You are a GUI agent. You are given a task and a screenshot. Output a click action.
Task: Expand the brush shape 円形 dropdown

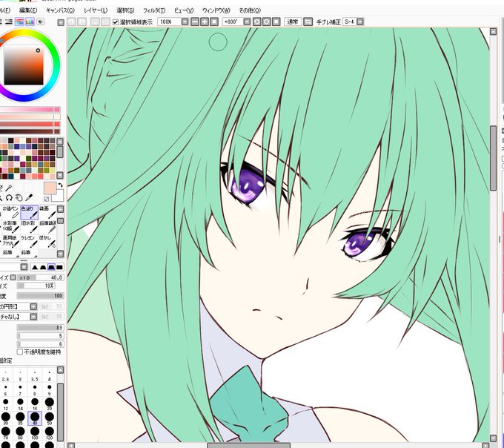pyautogui.click(x=33, y=306)
